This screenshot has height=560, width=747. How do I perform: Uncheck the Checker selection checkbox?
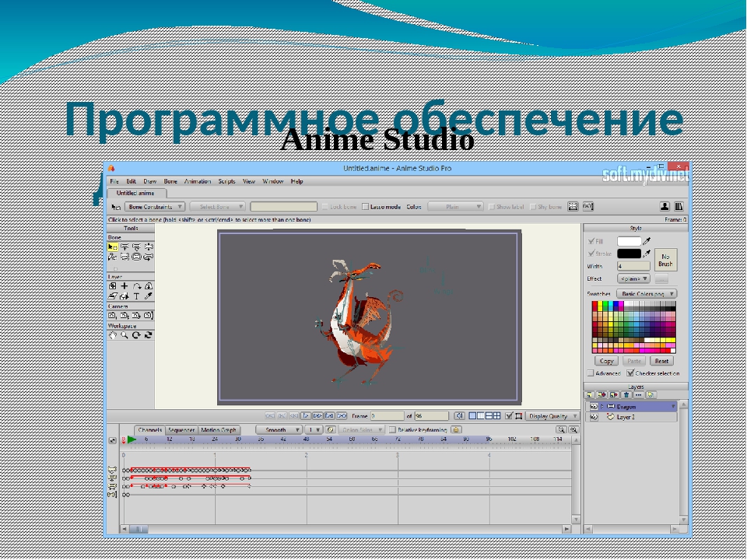[x=630, y=373]
